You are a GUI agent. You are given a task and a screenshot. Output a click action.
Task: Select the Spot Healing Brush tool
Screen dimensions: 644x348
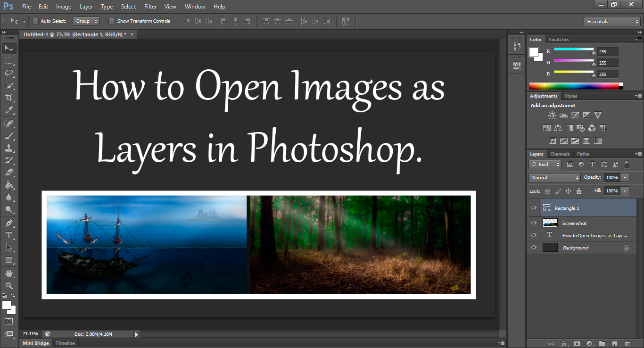coord(9,124)
